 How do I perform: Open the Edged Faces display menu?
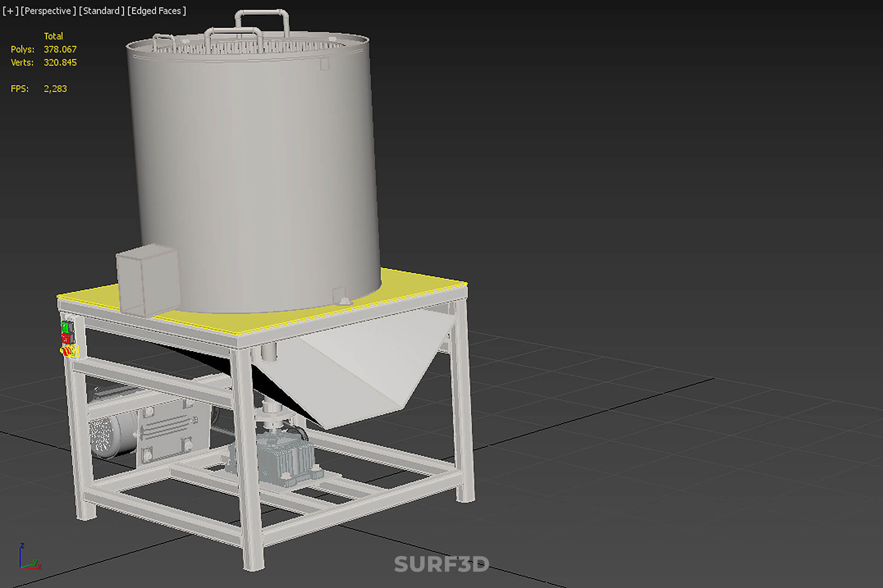point(156,11)
